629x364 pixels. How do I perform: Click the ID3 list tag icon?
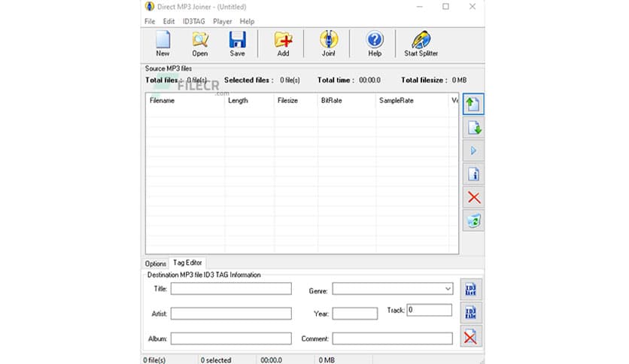tap(470, 290)
